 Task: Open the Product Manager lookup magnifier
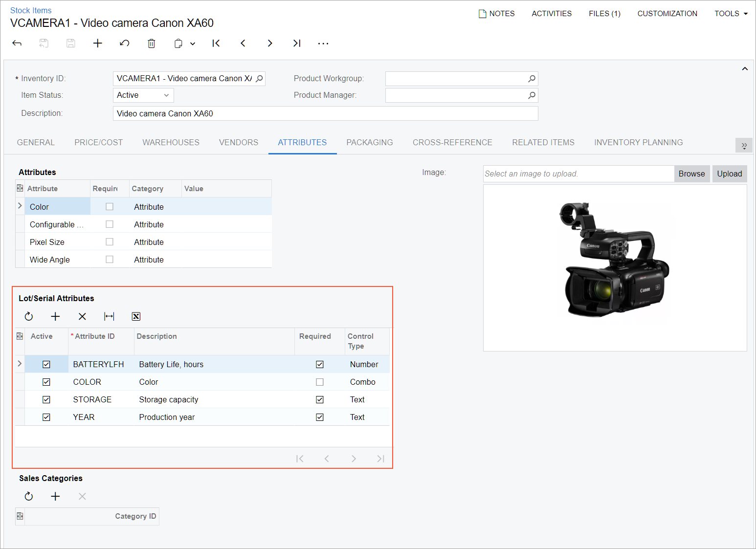click(x=532, y=95)
